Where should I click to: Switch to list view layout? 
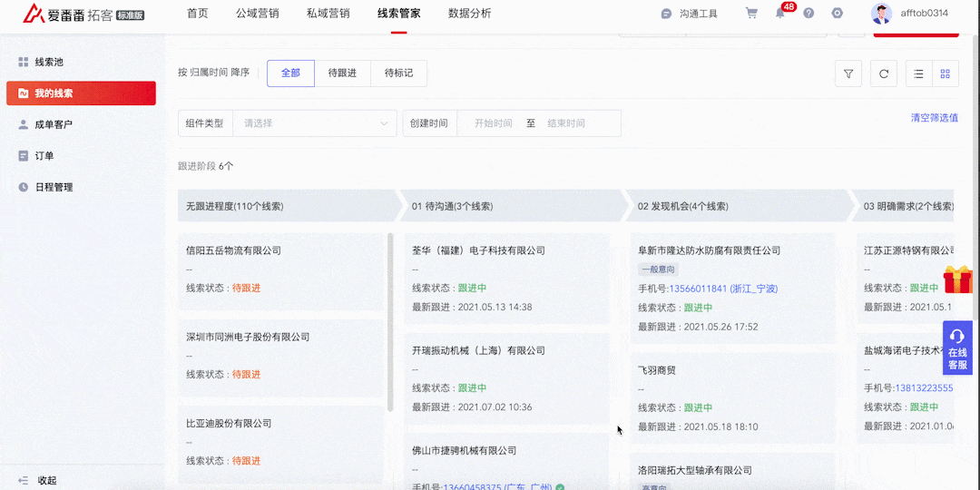[919, 73]
